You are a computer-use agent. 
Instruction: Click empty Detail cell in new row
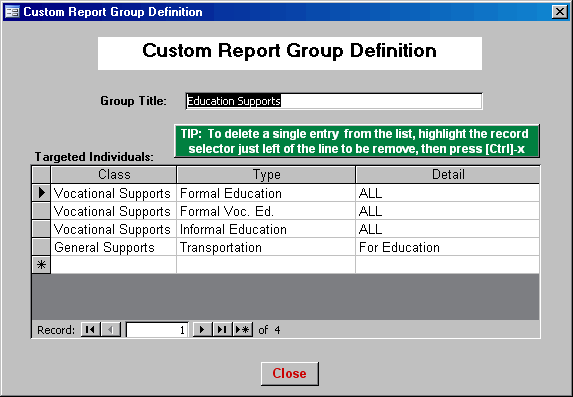pos(448,264)
